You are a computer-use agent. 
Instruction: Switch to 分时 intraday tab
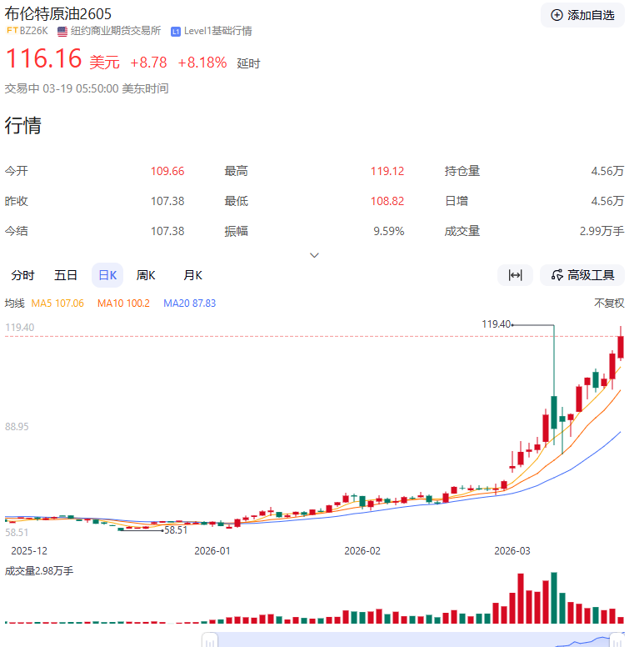pyautogui.click(x=22, y=275)
